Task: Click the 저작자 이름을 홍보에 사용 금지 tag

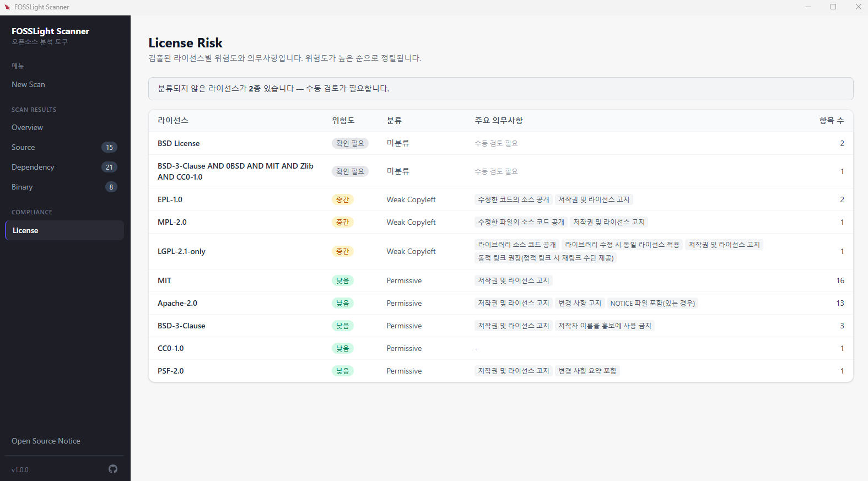Action: pos(605,326)
